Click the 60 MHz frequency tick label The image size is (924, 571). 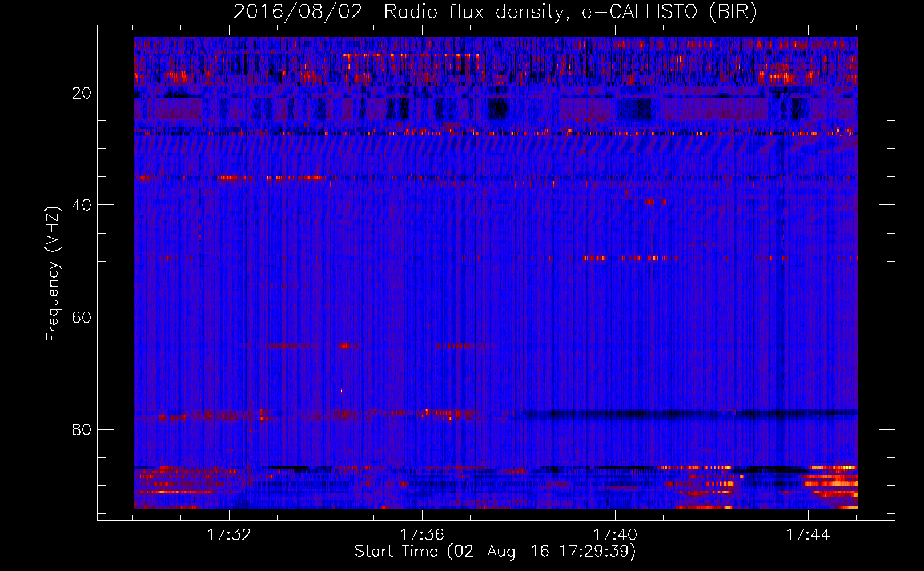point(82,317)
